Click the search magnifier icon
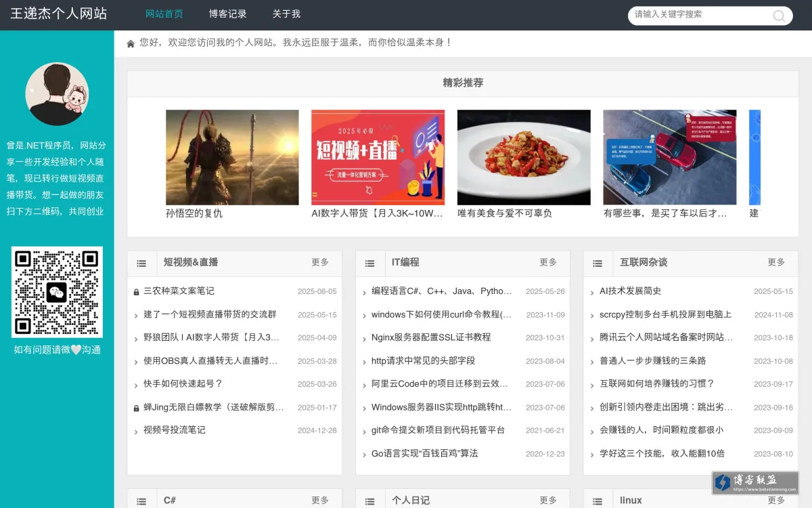The height and width of the screenshot is (508, 812). point(779,16)
